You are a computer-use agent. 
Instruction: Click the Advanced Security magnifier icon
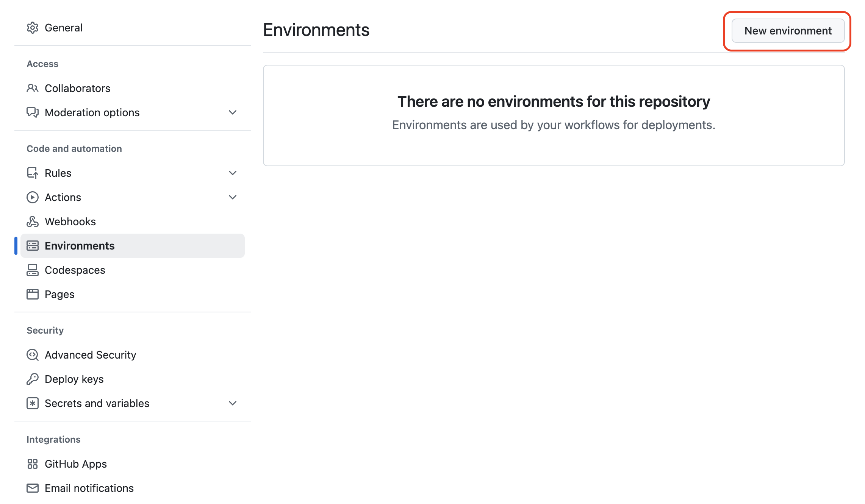click(x=33, y=355)
